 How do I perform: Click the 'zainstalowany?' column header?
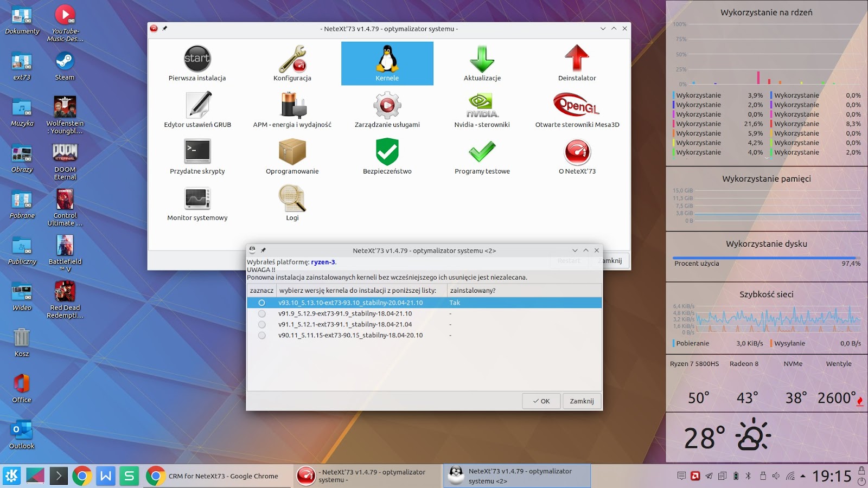(x=524, y=291)
